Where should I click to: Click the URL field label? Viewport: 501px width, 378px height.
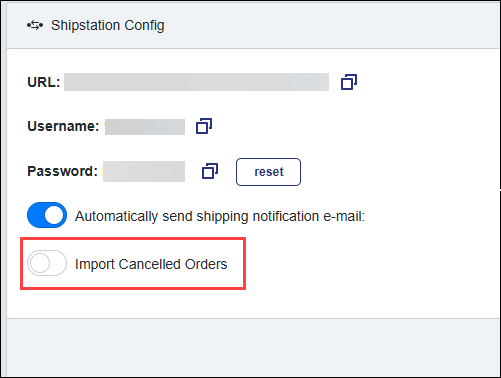pos(44,82)
